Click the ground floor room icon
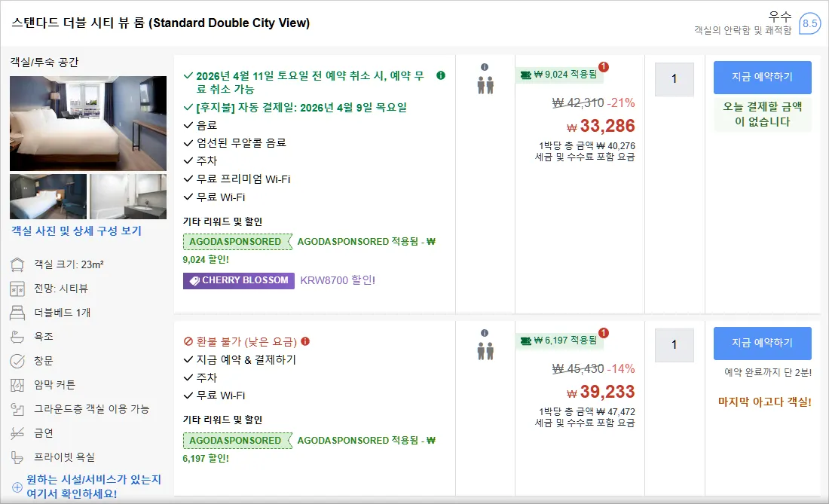Screen dimensions: 829x504 17,409
